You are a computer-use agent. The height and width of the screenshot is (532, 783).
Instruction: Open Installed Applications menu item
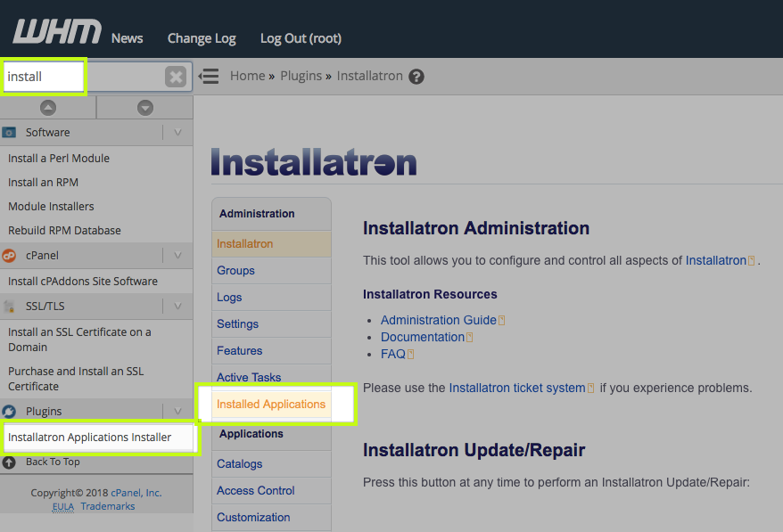pos(271,405)
